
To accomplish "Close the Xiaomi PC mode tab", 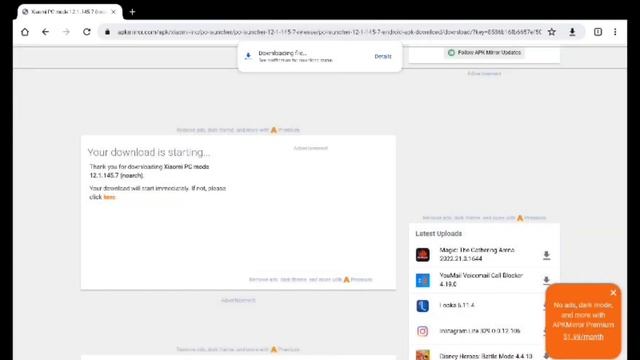I will (x=113, y=12).
